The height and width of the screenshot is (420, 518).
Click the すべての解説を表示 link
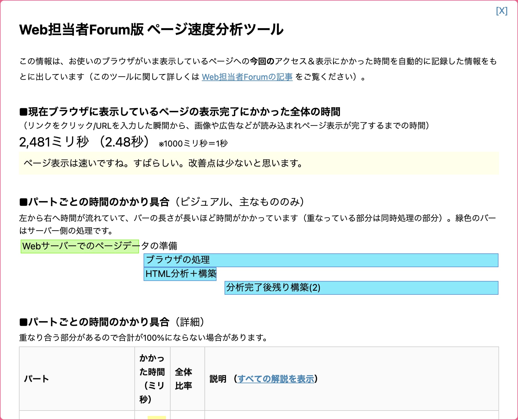(x=276, y=379)
